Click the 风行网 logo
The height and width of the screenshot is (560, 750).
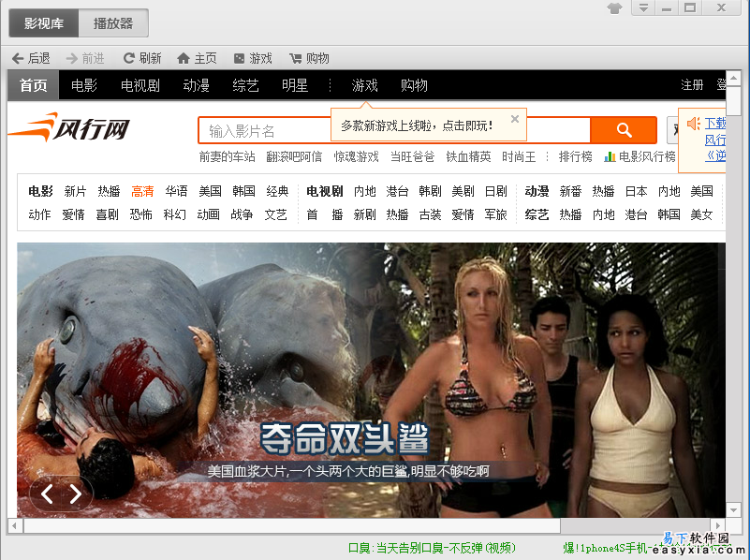(69, 127)
